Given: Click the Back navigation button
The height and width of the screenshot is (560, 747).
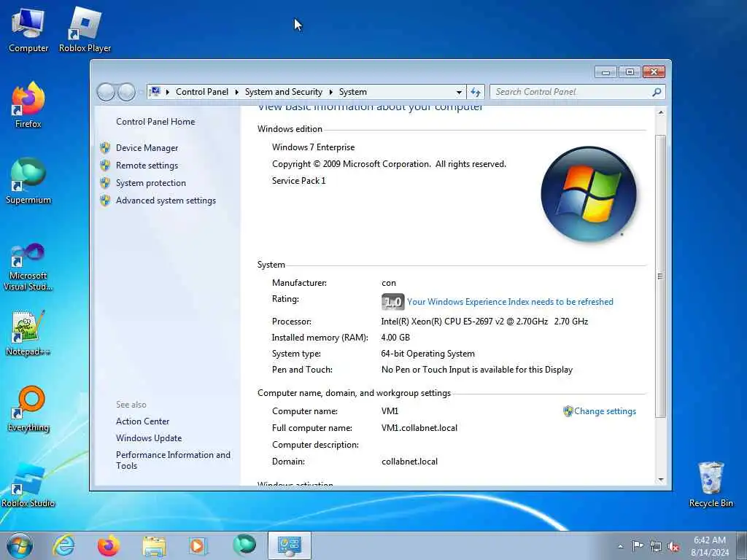Looking at the screenshot, I should pos(106,92).
